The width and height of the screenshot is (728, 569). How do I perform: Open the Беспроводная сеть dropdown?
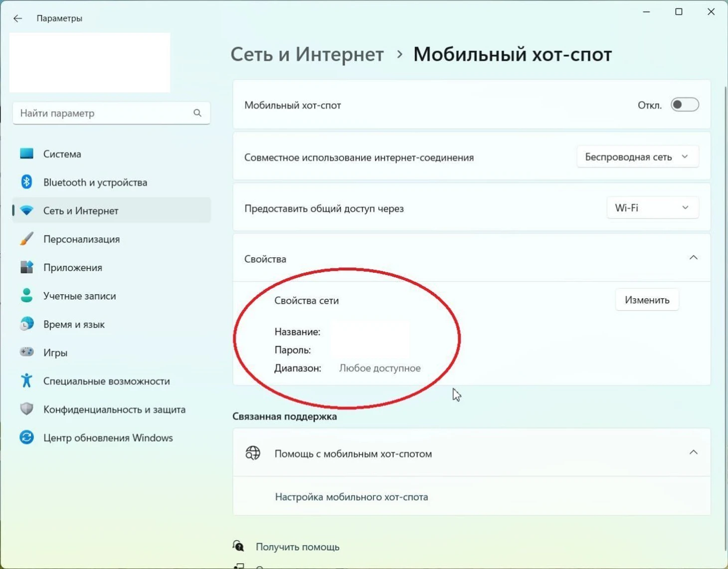click(x=637, y=157)
